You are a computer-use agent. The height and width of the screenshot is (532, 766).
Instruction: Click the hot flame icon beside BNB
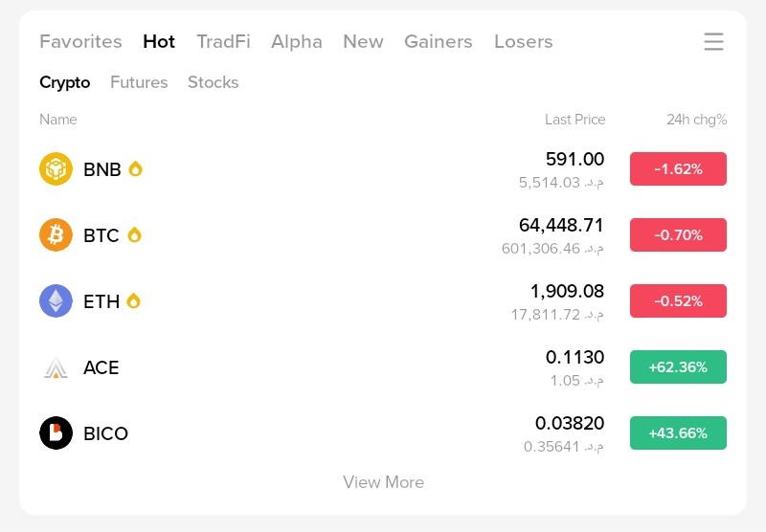tap(135, 168)
